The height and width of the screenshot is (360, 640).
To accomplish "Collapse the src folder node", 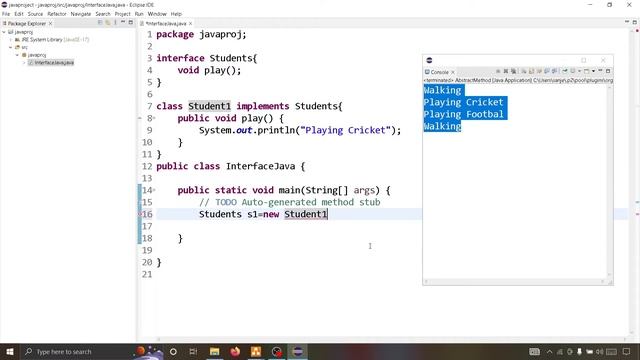I will click(11, 47).
